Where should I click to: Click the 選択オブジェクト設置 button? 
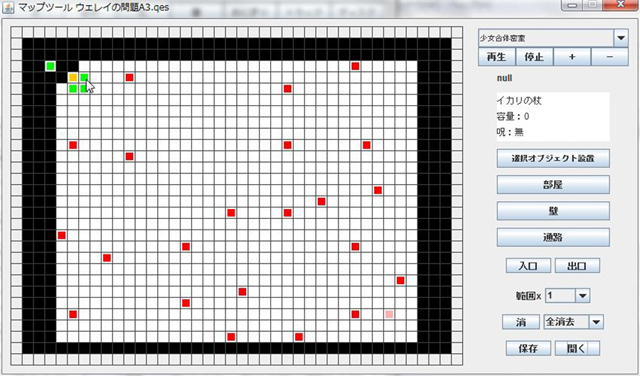click(553, 158)
